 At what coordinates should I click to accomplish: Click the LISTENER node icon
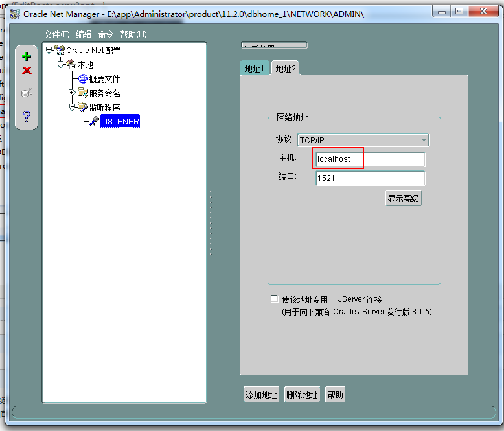[x=94, y=121]
